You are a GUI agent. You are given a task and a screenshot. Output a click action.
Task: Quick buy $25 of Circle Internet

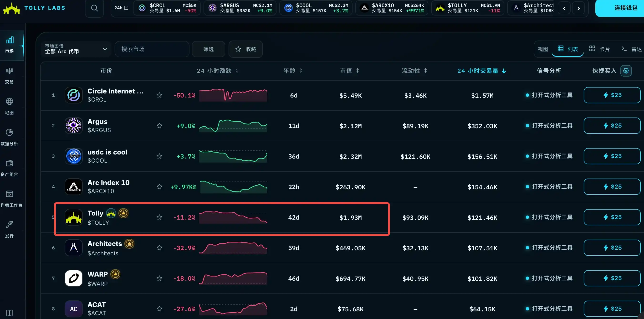[612, 95]
